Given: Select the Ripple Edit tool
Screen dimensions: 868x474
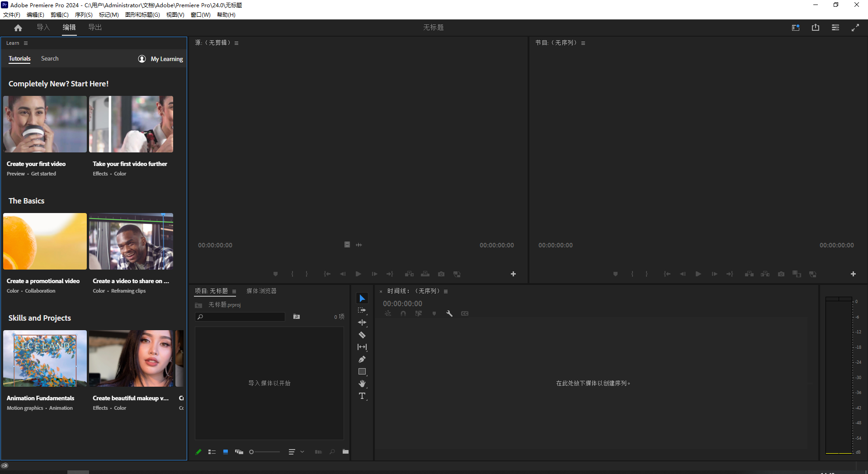Looking at the screenshot, I should (x=362, y=322).
